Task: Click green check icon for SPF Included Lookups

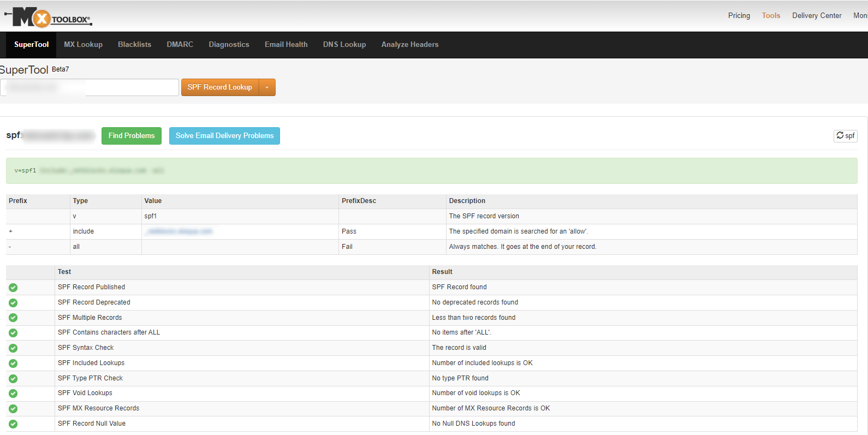Action: (13, 364)
